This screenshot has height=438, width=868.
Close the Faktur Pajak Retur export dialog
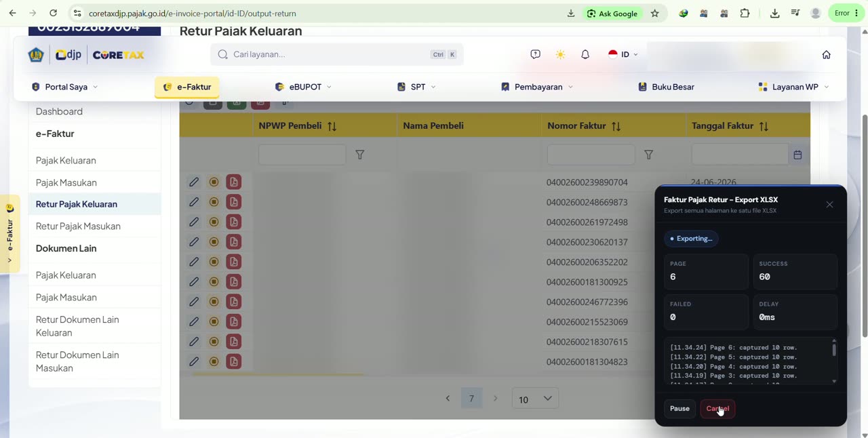tap(829, 205)
